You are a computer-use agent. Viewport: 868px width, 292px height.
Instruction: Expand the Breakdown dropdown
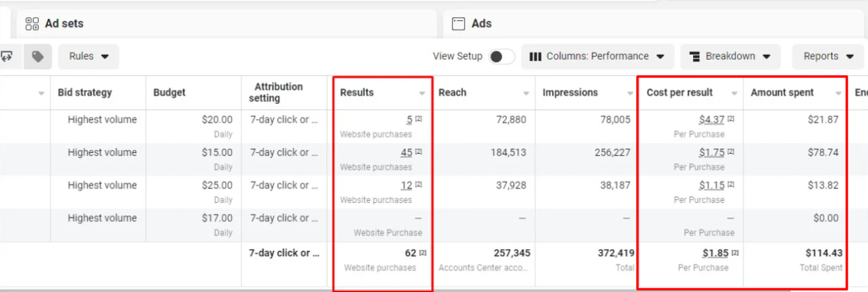point(730,57)
